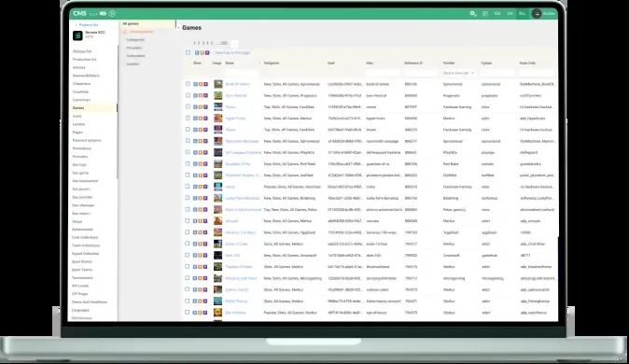Open the Payment systems sidebar section
629x364 pixels.
pos(87,140)
